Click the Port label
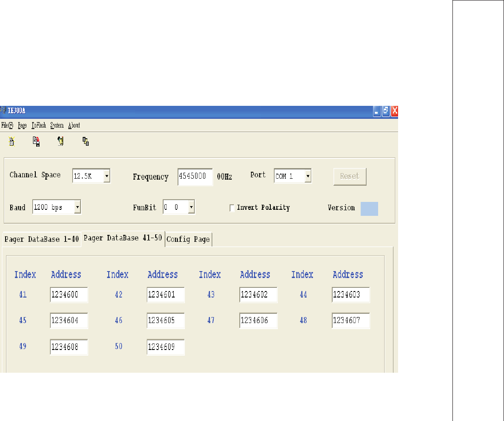504x421 pixels. click(x=258, y=175)
